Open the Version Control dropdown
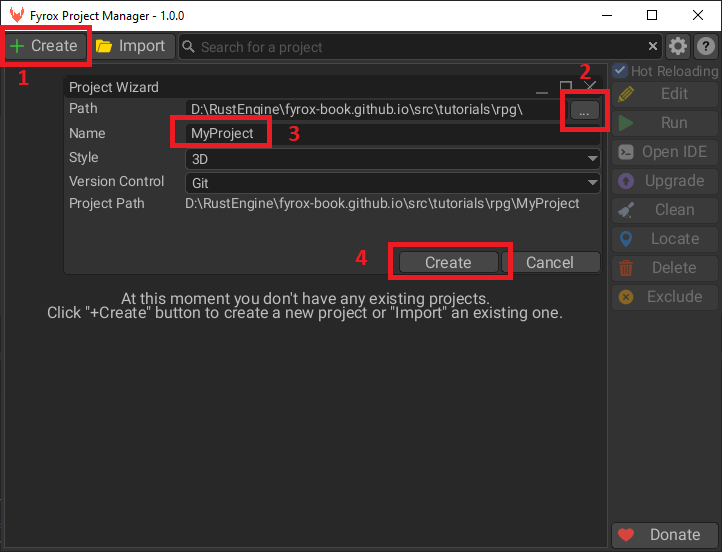 pyautogui.click(x=392, y=183)
